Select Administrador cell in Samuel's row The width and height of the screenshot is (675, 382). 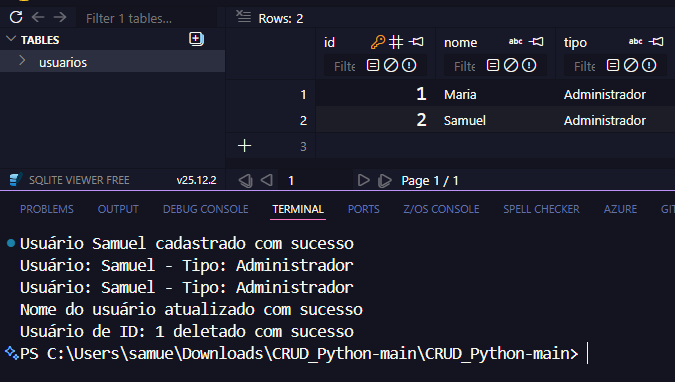pyautogui.click(x=615, y=120)
